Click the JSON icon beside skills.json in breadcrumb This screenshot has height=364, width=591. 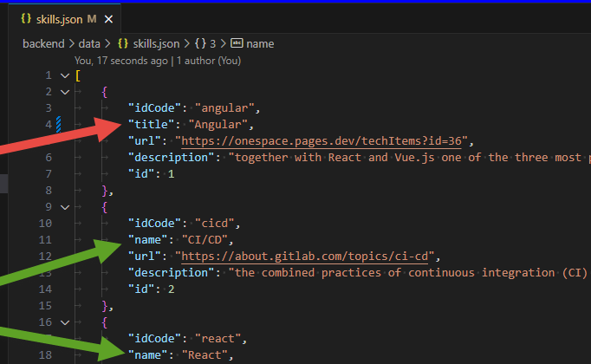123,42
